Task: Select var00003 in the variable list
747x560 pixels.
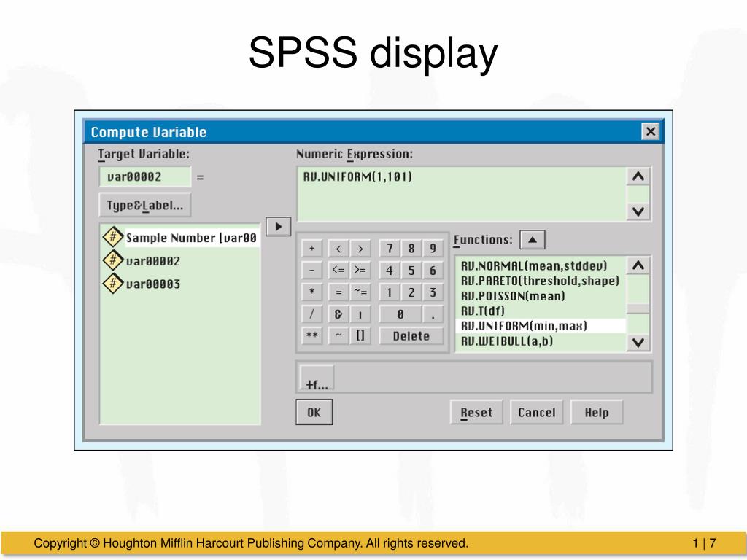Action: [x=153, y=284]
